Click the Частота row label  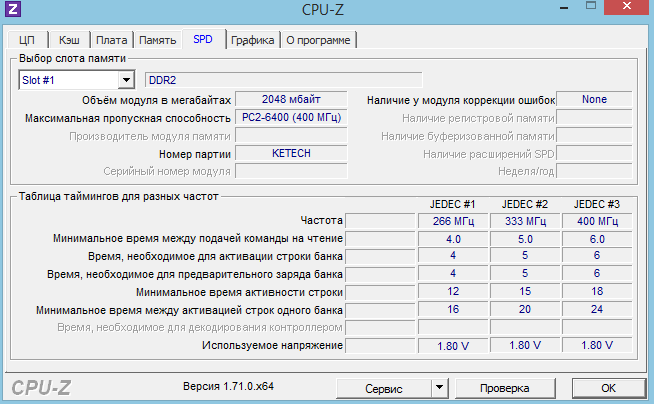tap(322, 220)
